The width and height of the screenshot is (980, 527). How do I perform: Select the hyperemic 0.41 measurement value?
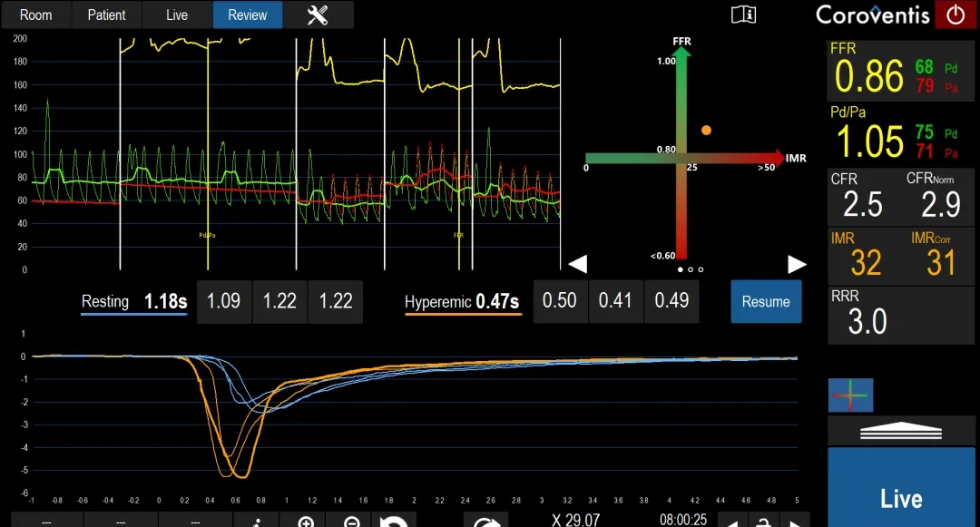615,302
